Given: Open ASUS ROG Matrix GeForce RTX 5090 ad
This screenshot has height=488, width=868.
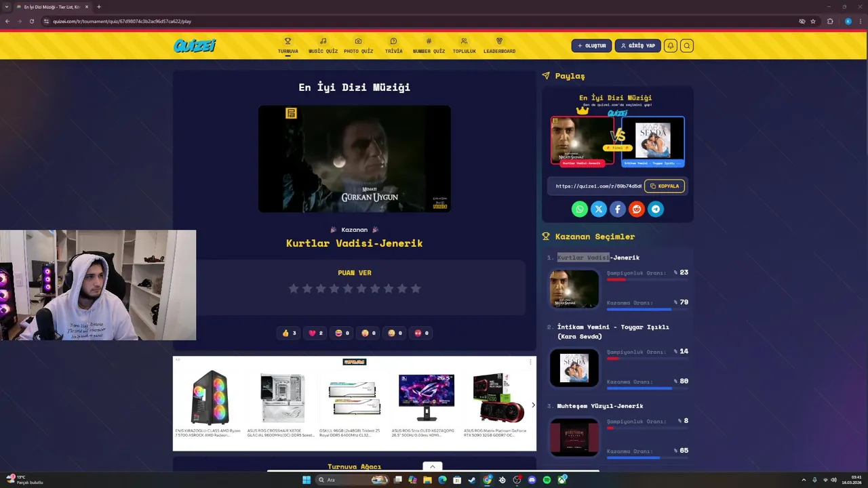Looking at the screenshot, I should coord(497,404).
